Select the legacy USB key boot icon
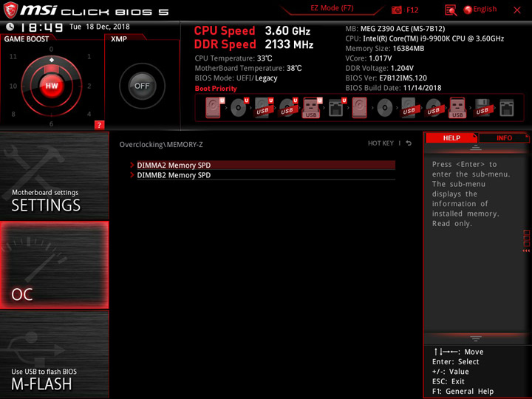Screen dimensions: 532x399 pyautogui.click(x=457, y=108)
